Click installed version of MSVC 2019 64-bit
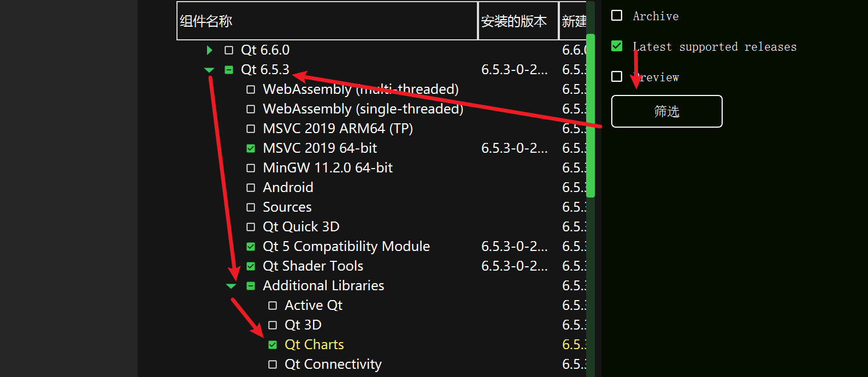 (x=514, y=148)
